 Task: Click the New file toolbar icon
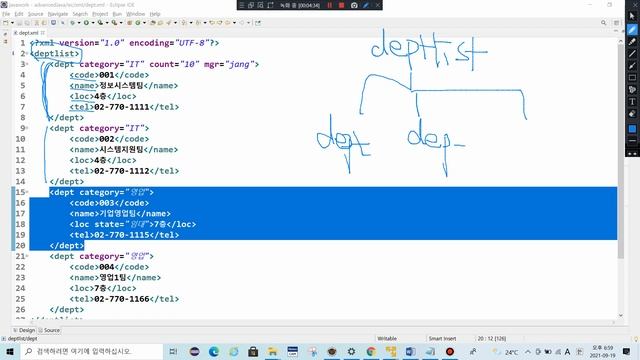click(6, 23)
